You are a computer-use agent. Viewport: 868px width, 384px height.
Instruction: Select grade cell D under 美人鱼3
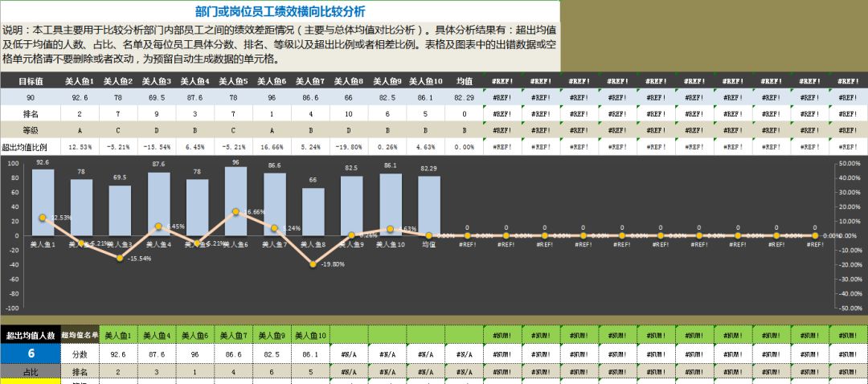coord(157,130)
